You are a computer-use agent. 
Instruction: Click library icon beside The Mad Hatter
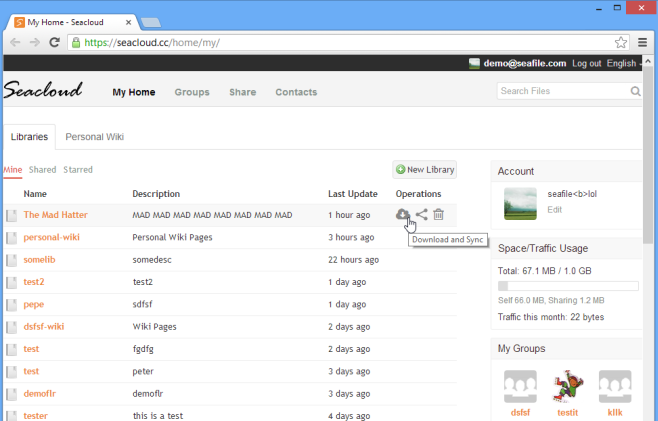12,215
